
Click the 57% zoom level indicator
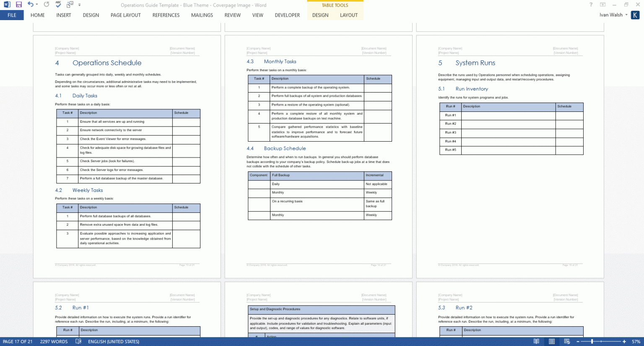636,341
